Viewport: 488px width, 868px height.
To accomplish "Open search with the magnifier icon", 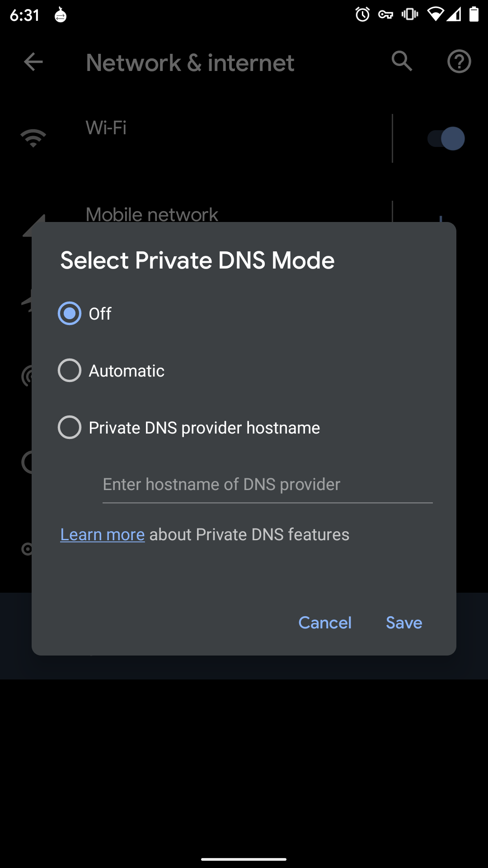I will 402,61.
